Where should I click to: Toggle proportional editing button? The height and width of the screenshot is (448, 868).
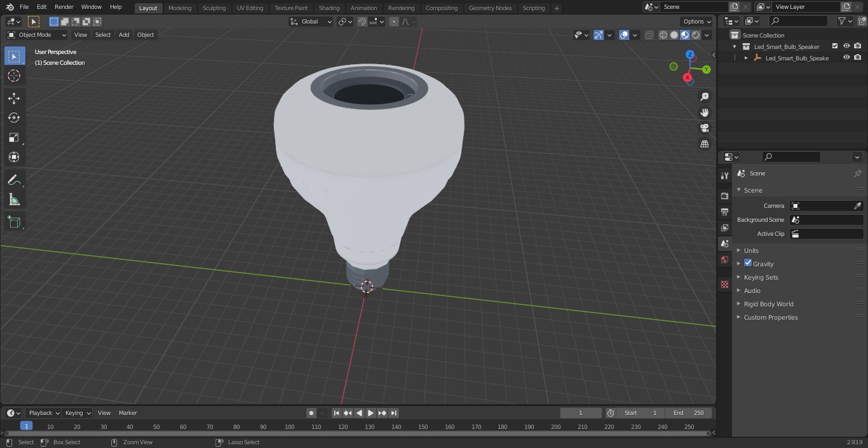click(394, 22)
